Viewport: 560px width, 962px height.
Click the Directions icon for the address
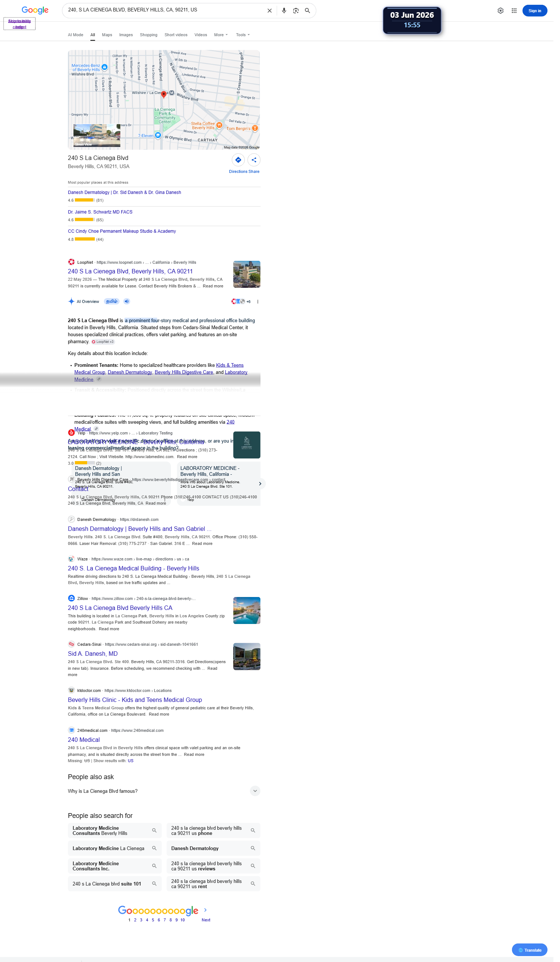pyautogui.click(x=238, y=160)
